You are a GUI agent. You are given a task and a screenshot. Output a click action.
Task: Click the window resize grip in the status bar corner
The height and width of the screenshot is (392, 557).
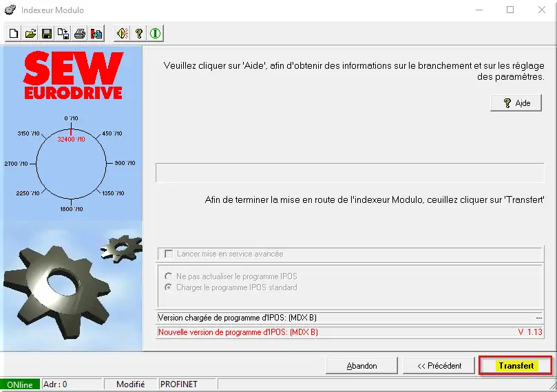coord(553,386)
